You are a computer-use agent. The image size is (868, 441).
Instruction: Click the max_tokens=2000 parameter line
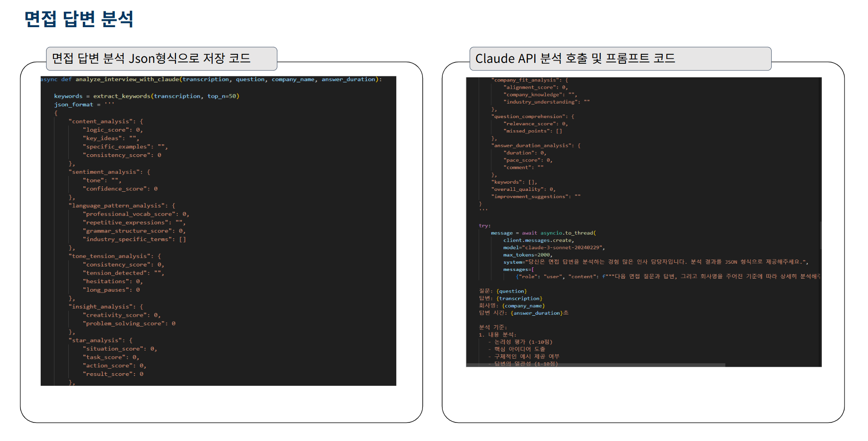tap(527, 255)
